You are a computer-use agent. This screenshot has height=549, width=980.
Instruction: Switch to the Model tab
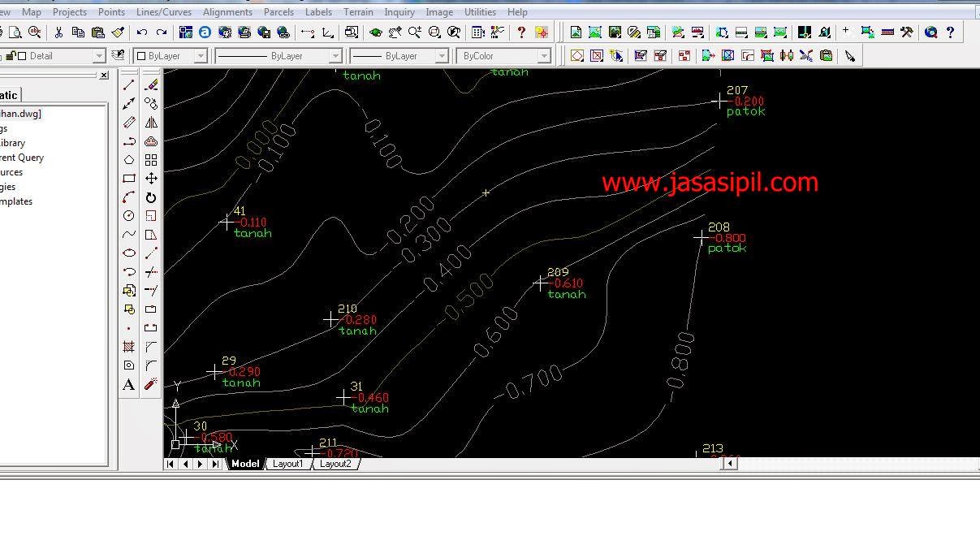tap(245, 464)
